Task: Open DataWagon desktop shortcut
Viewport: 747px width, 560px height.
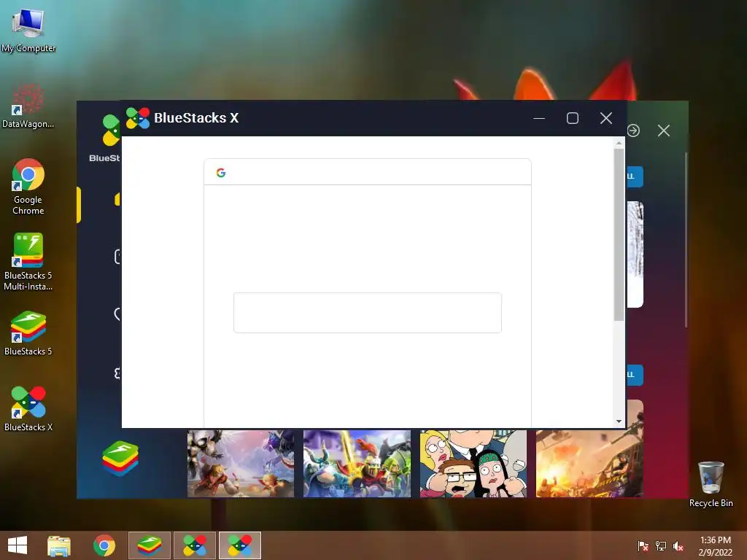Action: [28, 106]
